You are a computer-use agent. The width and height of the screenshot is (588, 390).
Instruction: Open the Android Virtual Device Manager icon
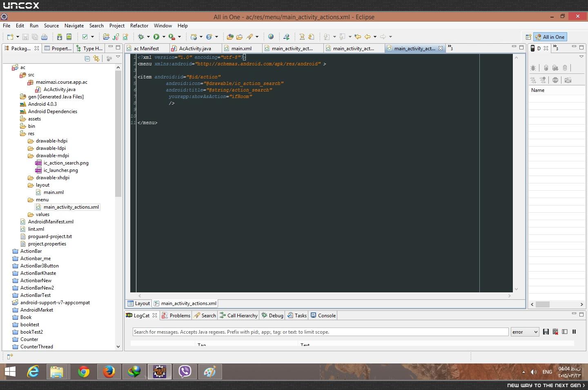tap(69, 37)
